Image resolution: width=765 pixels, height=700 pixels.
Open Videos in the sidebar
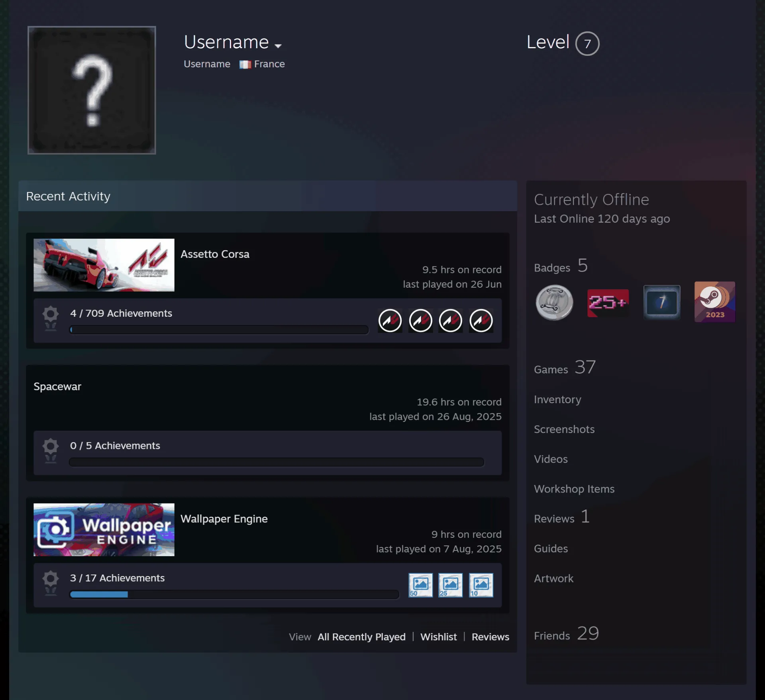click(x=551, y=459)
